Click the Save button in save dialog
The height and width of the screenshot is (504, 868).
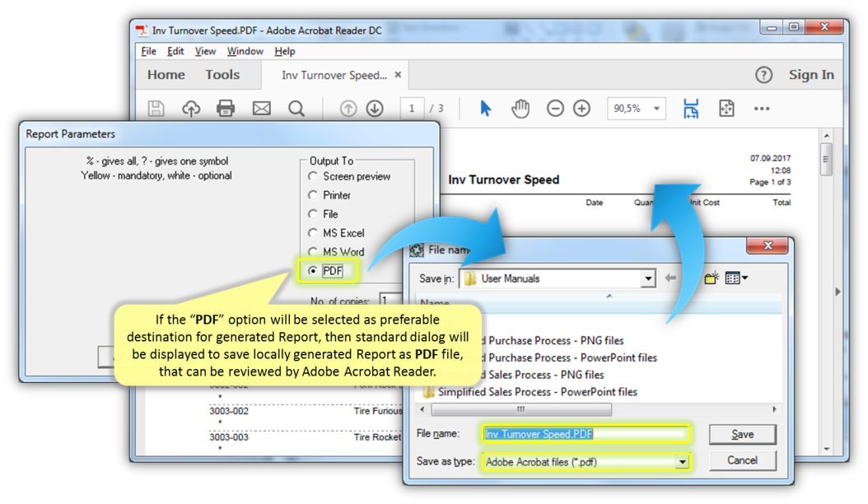(742, 434)
